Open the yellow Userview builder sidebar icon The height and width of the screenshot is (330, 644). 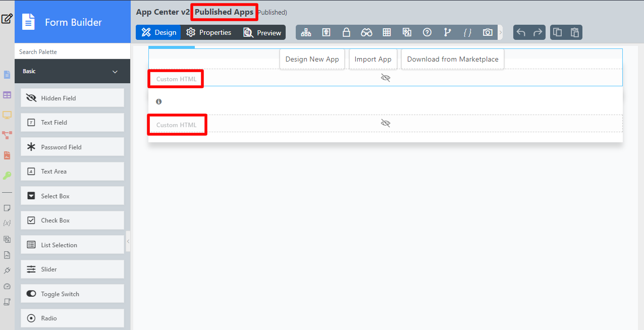(x=7, y=115)
